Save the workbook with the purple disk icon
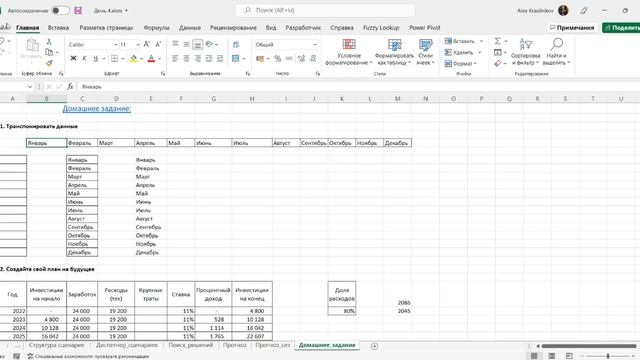 point(78,11)
